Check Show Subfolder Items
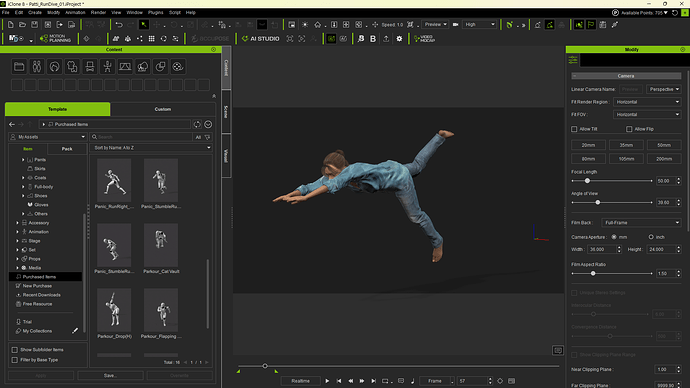 (x=15, y=350)
